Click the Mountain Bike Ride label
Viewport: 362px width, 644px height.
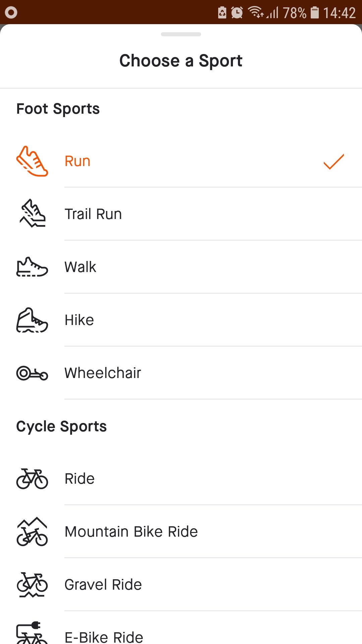131,531
